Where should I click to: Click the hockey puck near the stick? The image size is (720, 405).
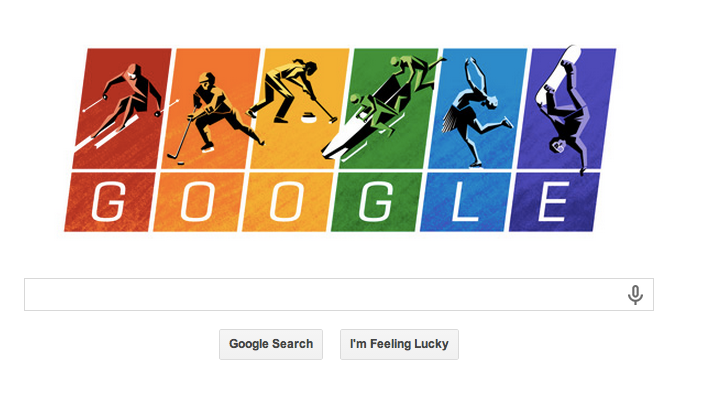[x=180, y=163]
